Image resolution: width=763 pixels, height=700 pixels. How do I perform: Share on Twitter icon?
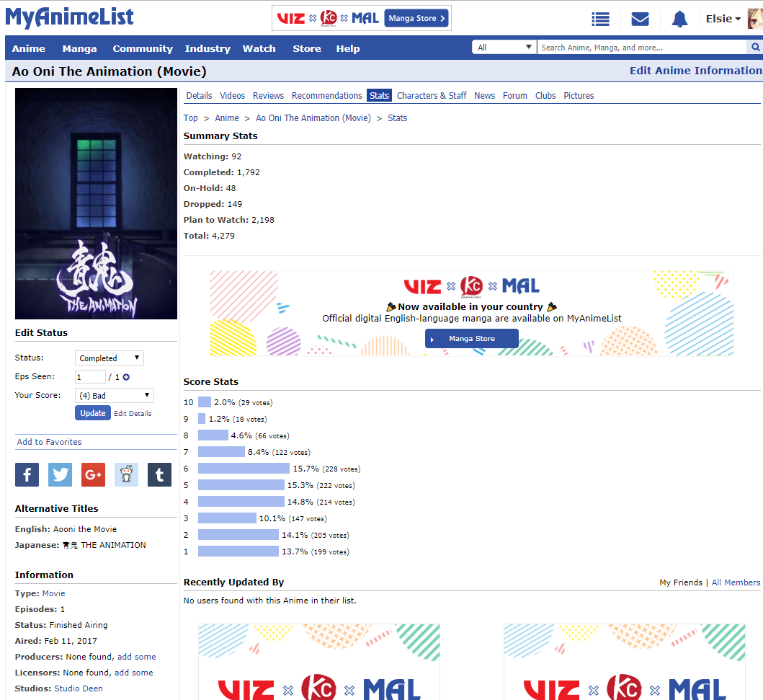pyautogui.click(x=61, y=474)
